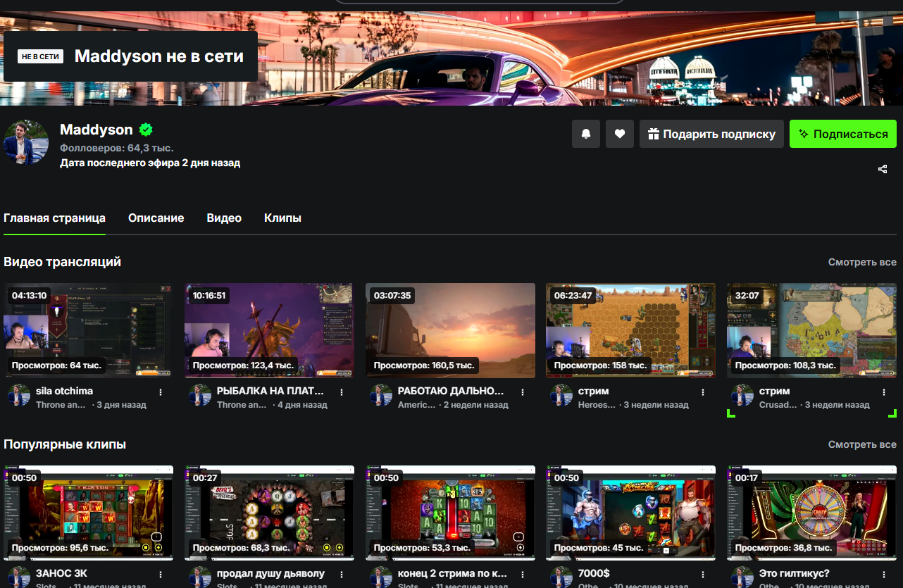
Task: Click the "Видео трансляций" section heading
Action: (x=62, y=262)
